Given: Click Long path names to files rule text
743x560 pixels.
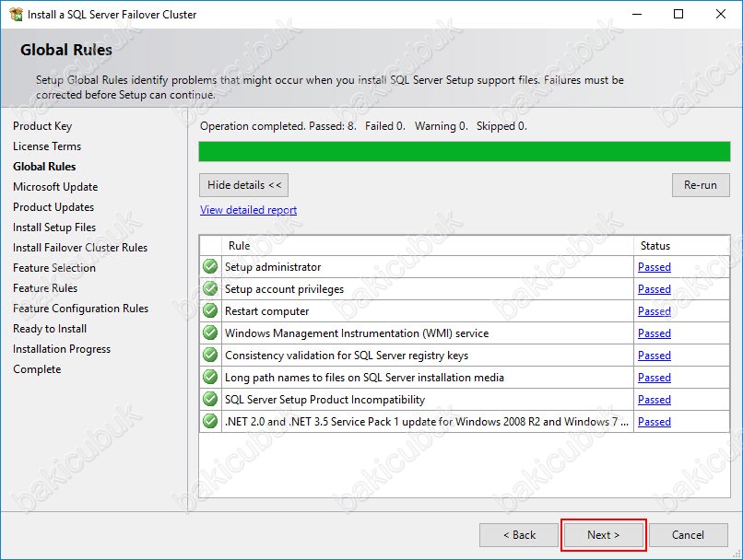Looking at the screenshot, I should [x=364, y=378].
